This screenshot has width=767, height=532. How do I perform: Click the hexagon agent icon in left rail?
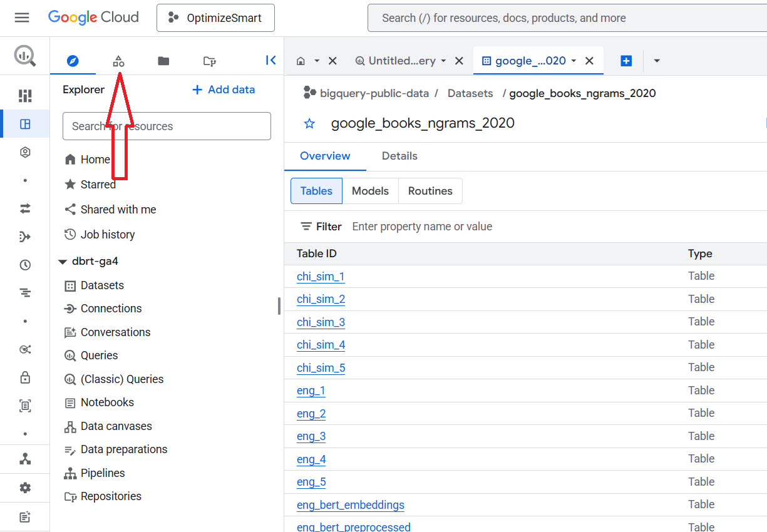tap(25, 152)
